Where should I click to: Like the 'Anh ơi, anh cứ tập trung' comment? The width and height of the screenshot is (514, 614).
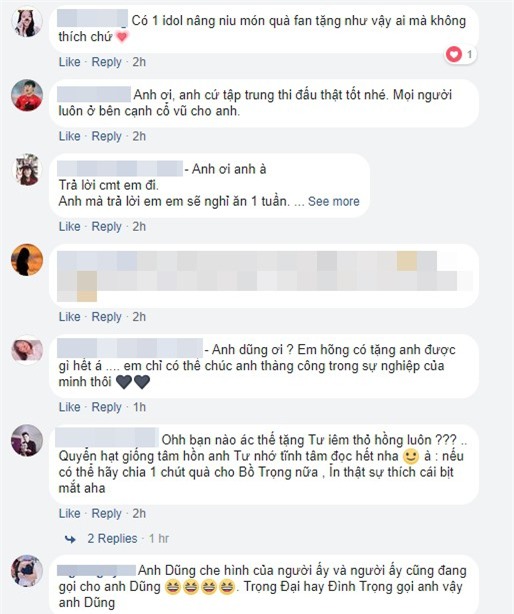pos(69,136)
